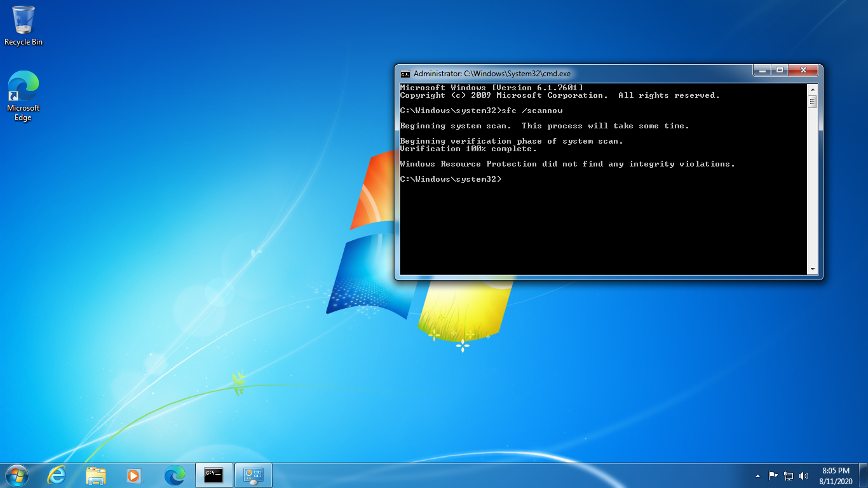868x488 pixels.
Task: Open Microsoft Edge from the taskbar
Action: (x=174, y=475)
